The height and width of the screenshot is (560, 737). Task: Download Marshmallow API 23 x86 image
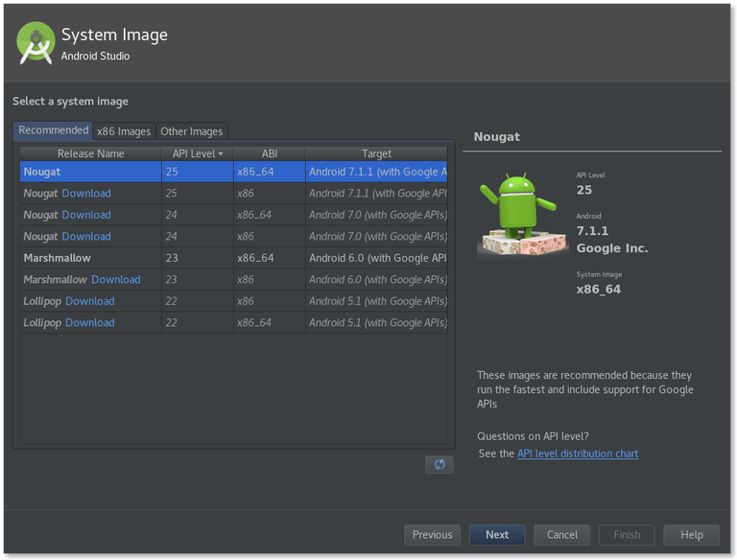(x=115, y=280)
